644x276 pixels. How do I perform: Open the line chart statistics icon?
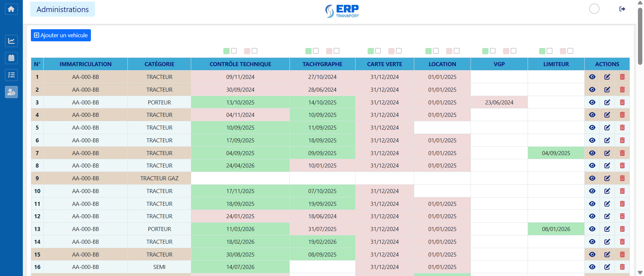[11, 41]
